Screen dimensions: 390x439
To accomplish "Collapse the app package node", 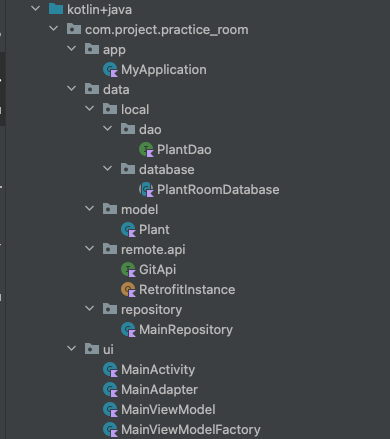I will point(72,49).
